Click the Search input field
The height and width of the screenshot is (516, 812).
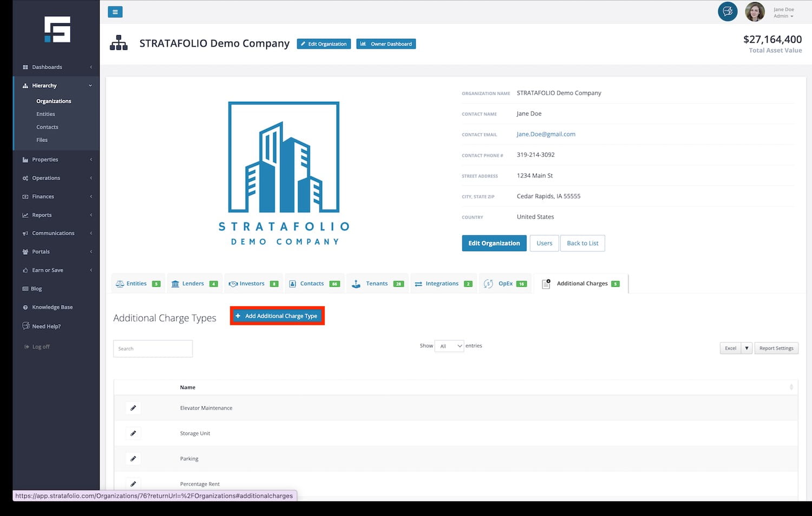[153, 349]
